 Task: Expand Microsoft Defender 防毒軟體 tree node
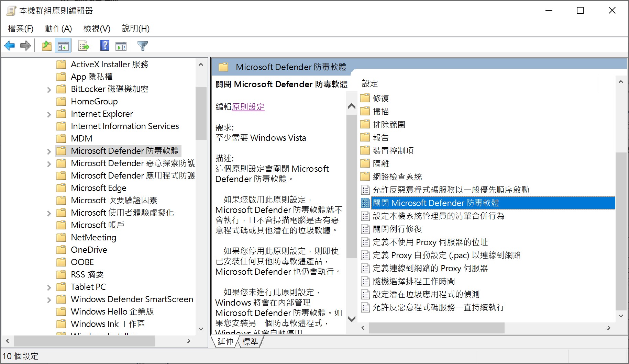[x=49, y=151]
